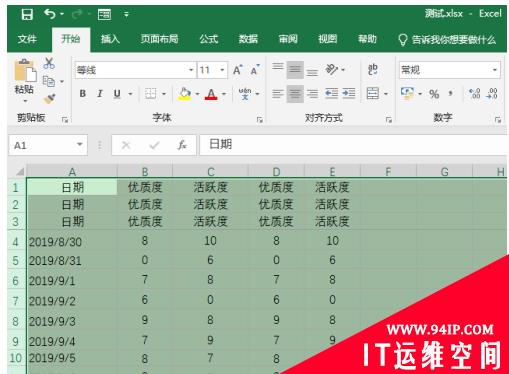Increase the indent level
The height and width of the screenshot is (374, 509).
coord(349,94)
